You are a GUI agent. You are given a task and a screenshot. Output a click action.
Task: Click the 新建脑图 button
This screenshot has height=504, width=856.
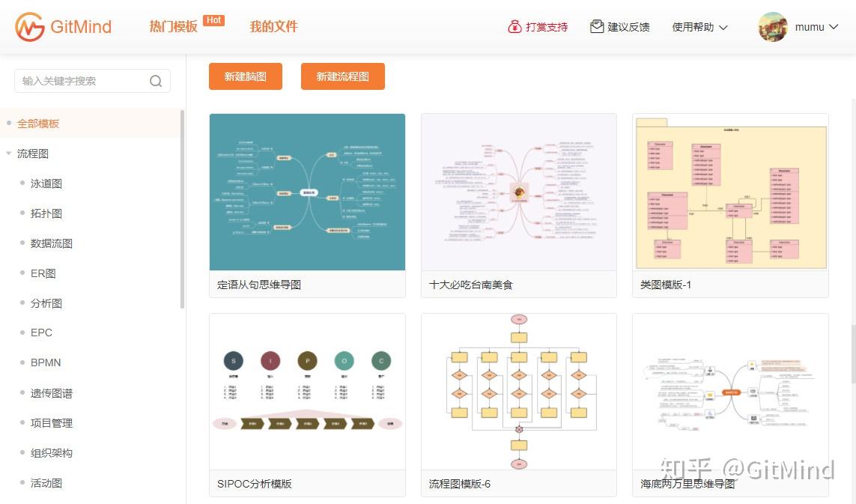click(245, 76)
